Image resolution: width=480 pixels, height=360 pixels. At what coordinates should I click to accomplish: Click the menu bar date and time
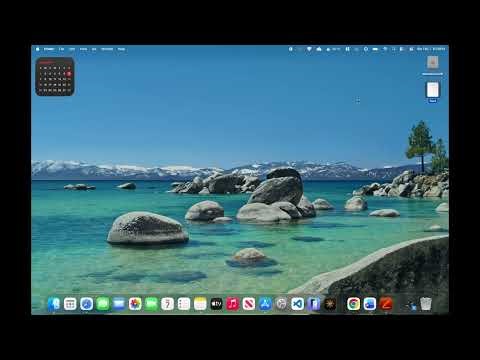click(431, 49)
